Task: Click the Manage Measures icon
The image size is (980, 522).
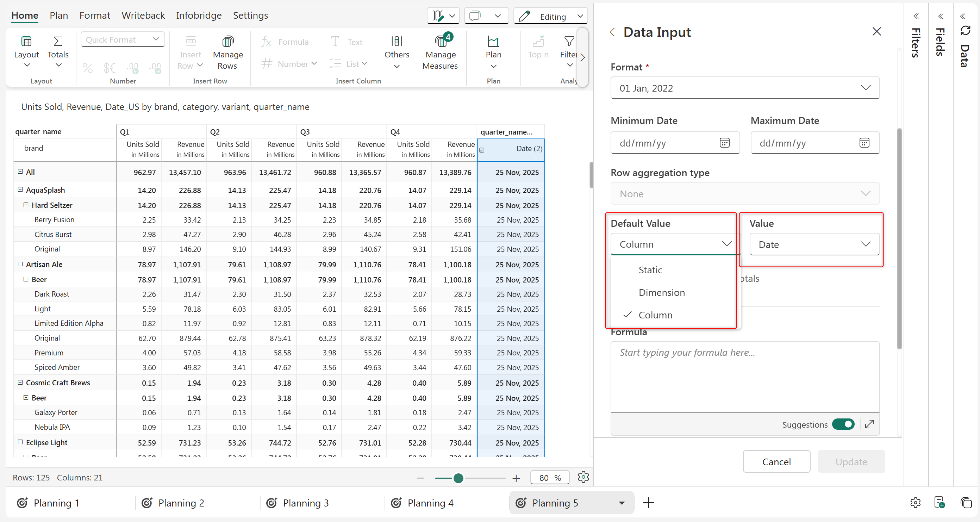Action: click(x=441, y=41)
